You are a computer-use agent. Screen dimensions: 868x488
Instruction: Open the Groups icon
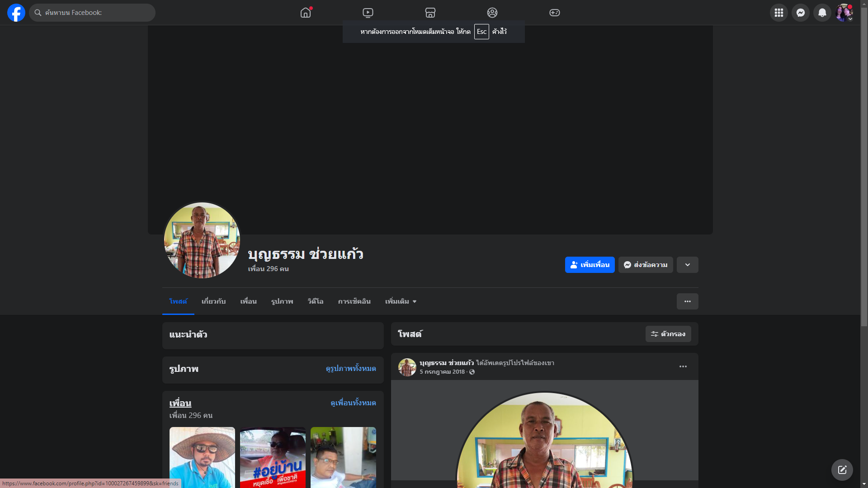492,13
